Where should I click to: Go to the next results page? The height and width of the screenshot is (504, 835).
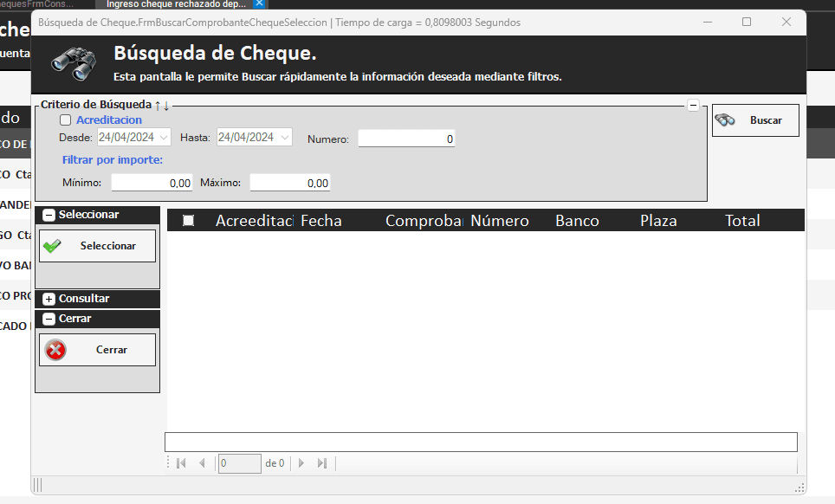[301, 463]
